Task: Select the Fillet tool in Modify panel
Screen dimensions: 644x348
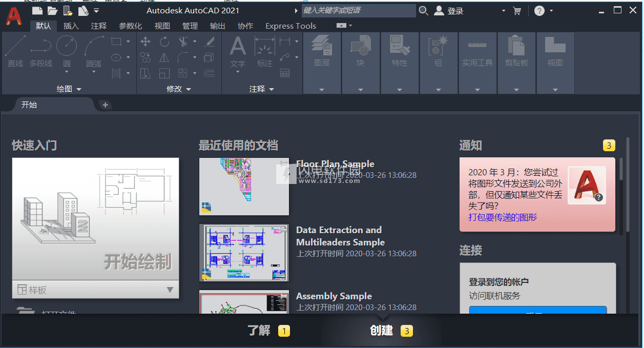Action: click(x=183, y=57)
